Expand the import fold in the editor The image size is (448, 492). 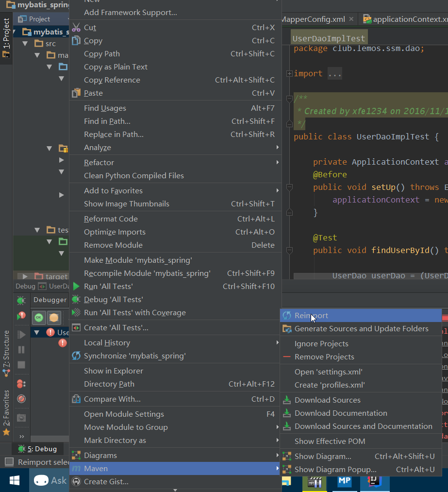pyautogui.click(x=289, y=74)
